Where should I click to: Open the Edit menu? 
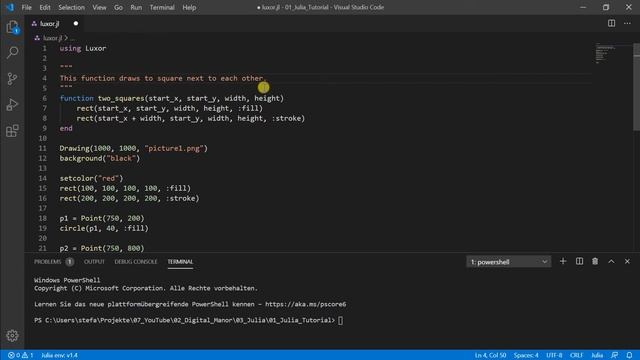[45, 7]
